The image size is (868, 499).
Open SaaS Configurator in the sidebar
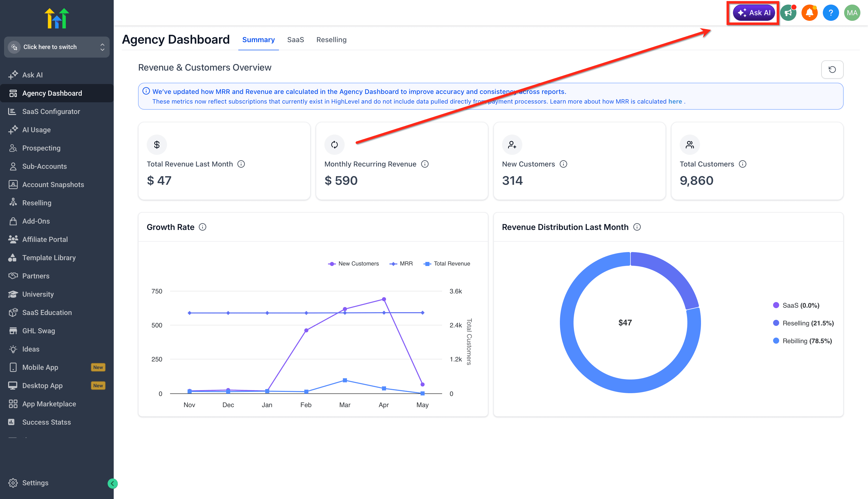click(x=57, y=111)
